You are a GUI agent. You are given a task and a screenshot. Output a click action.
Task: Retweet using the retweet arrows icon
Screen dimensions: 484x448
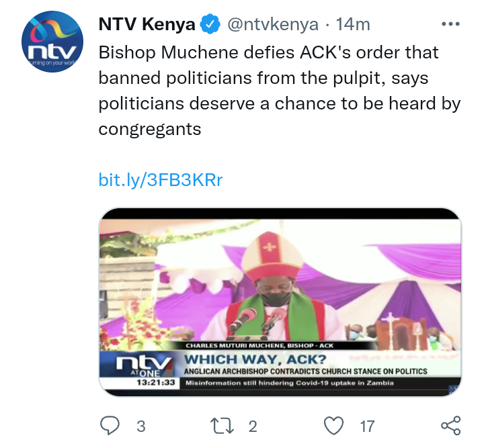coord(222,426)
